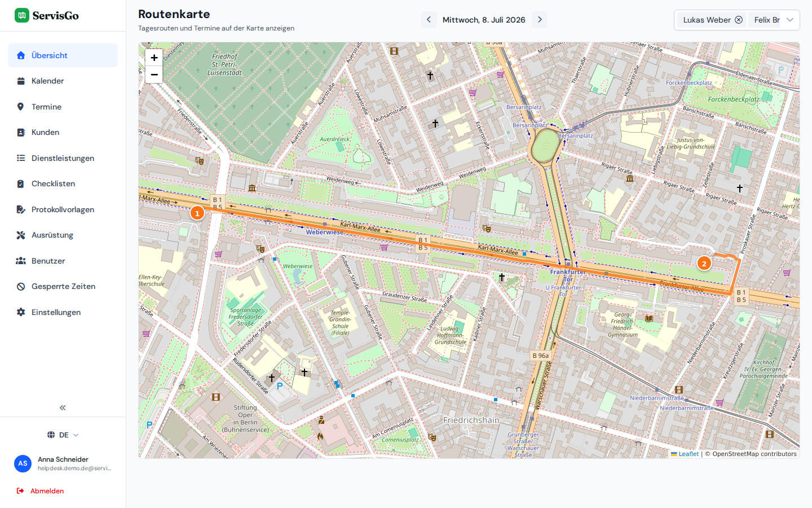812x508 pixels.
Task: Click the Checklisten clipboard icon
Action: pos(21,183)
